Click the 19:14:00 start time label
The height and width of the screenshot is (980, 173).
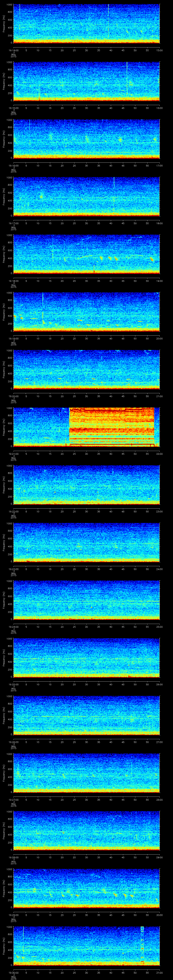pos(13,50)
